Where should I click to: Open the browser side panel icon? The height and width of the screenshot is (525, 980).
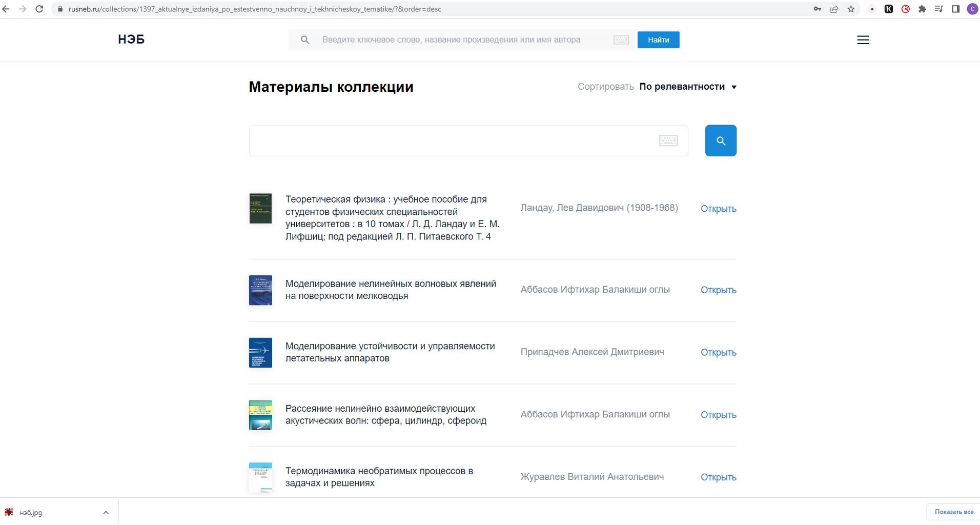tap(955, 9)
